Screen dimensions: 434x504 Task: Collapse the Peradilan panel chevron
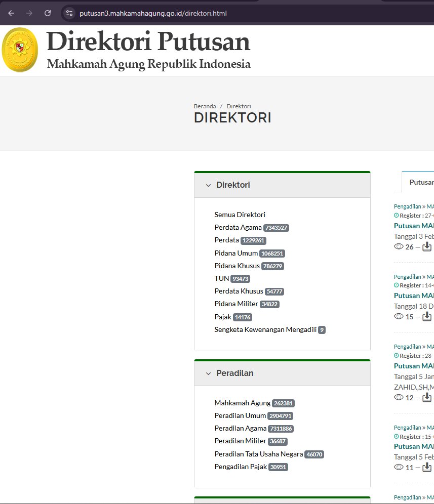[x=209, y=373]
